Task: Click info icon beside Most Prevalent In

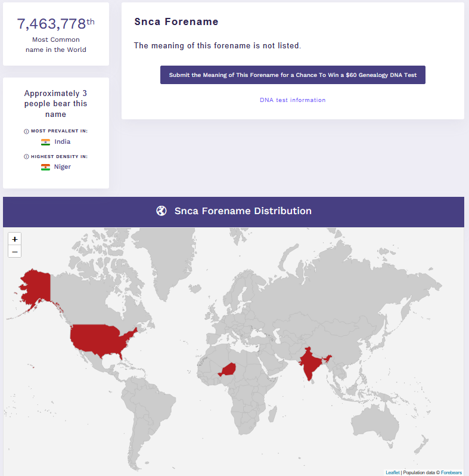Action: pos(26,131)
